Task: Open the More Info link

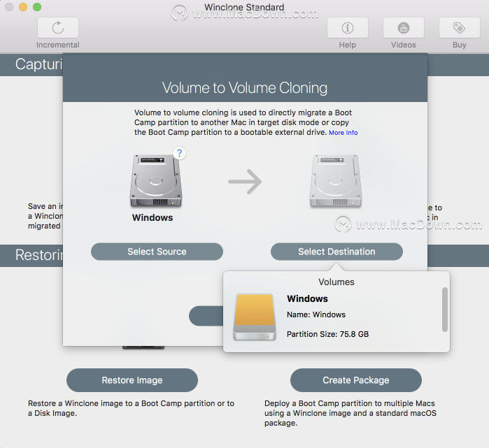Action: point(343,133)
